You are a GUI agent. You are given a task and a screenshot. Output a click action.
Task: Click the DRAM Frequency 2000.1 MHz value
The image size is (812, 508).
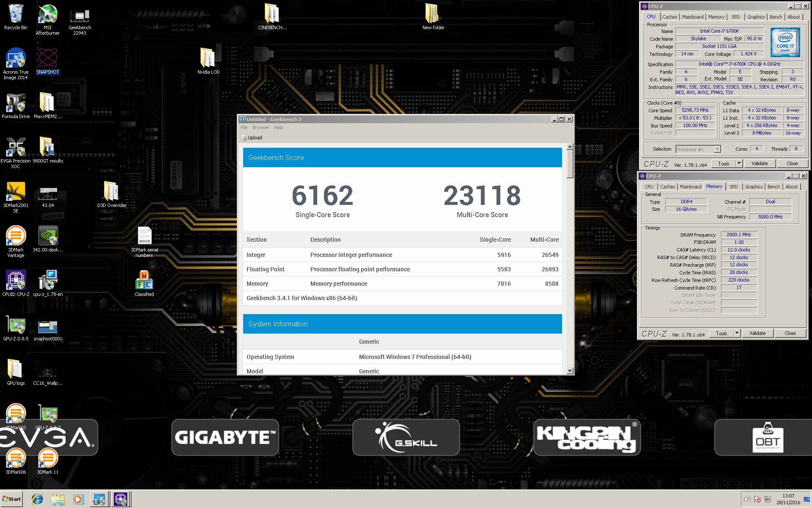tap(739, 235)
